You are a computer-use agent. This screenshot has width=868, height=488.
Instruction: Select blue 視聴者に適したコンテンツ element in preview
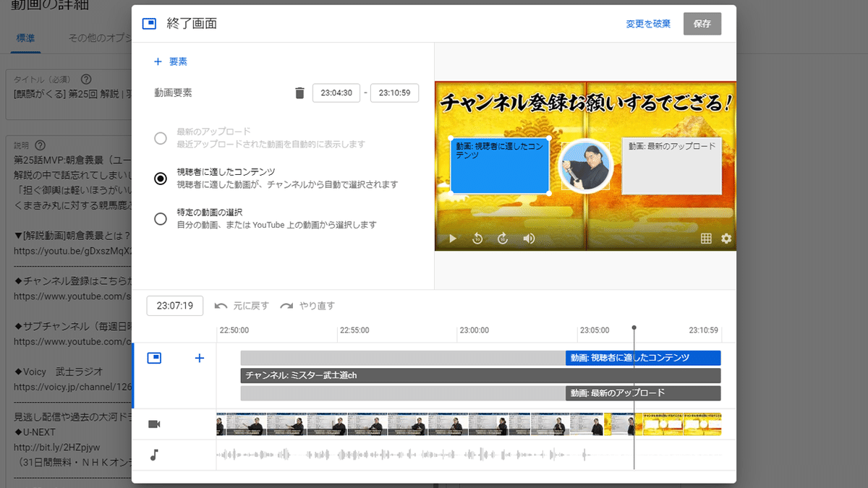499,166
